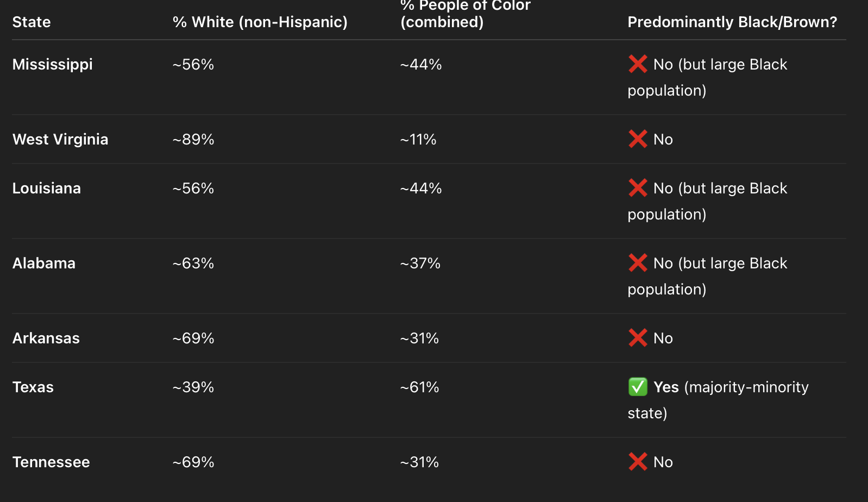868x502 pixels.
Task: Select the West Virginia state name cell
Action: pyautogui.click(x=60, y=139)
